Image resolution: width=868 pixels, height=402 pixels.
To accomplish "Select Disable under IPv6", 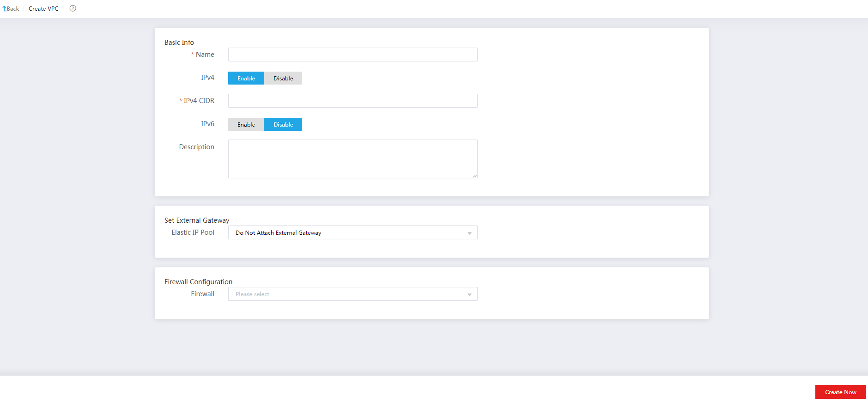I will click(283, 124).
